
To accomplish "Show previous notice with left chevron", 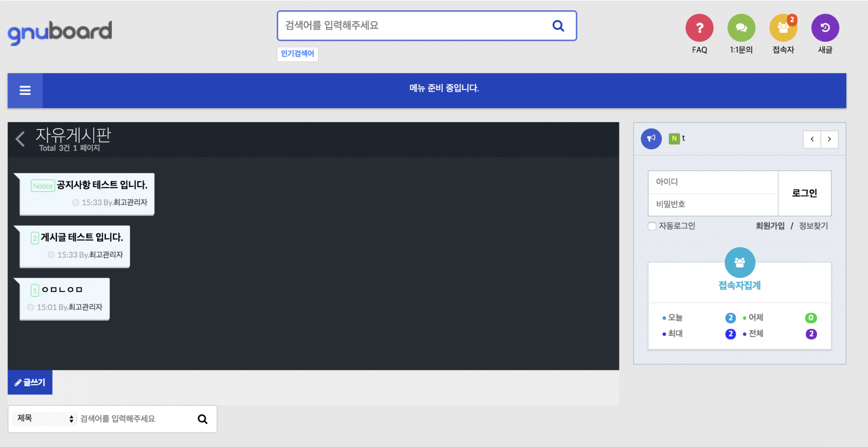I will pos(812,139).
